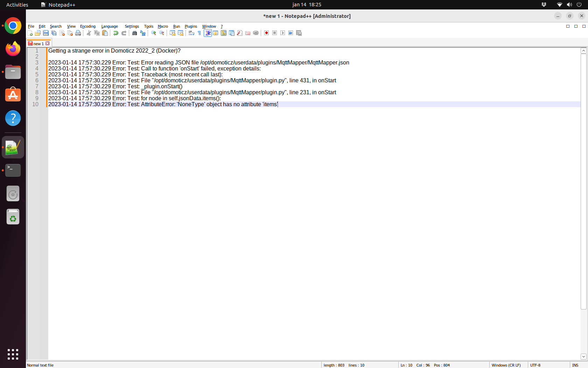This screenshot has width=588, height=368.
Task: Copy selection using toolbar icon
Action: (x=97, y=33)
